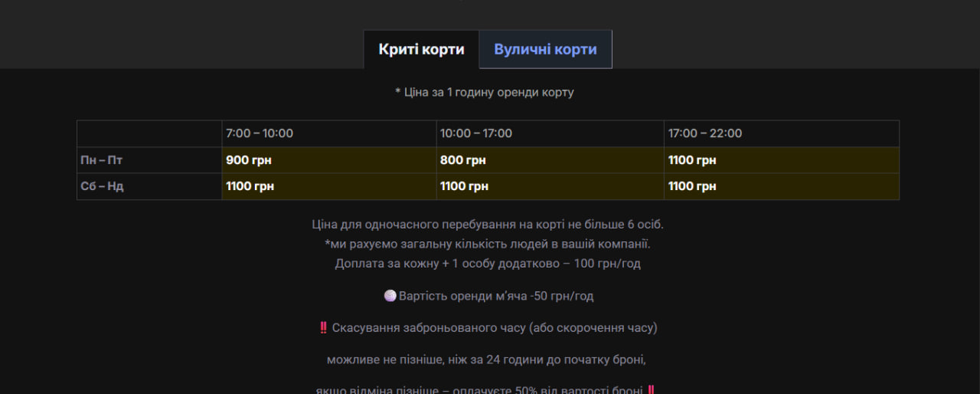Switch to the Криті корти tab
Image resolution: width=980 pixels, height=394 pixels.
(421, 49)
